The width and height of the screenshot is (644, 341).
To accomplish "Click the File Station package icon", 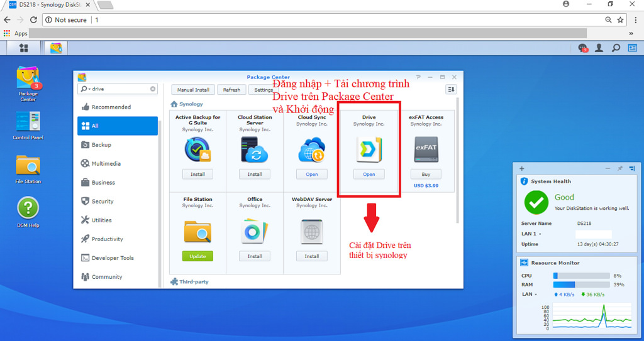I will pos(197,232).
